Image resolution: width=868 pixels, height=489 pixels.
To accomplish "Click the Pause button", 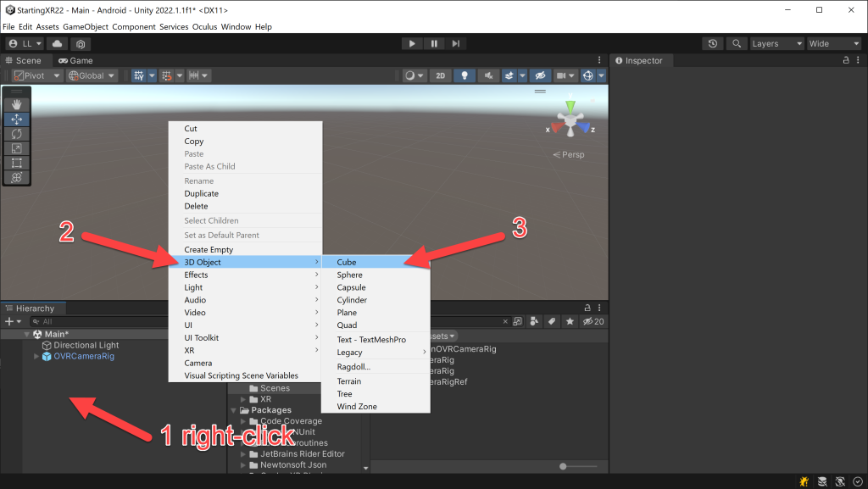I will tap(433, 44).
